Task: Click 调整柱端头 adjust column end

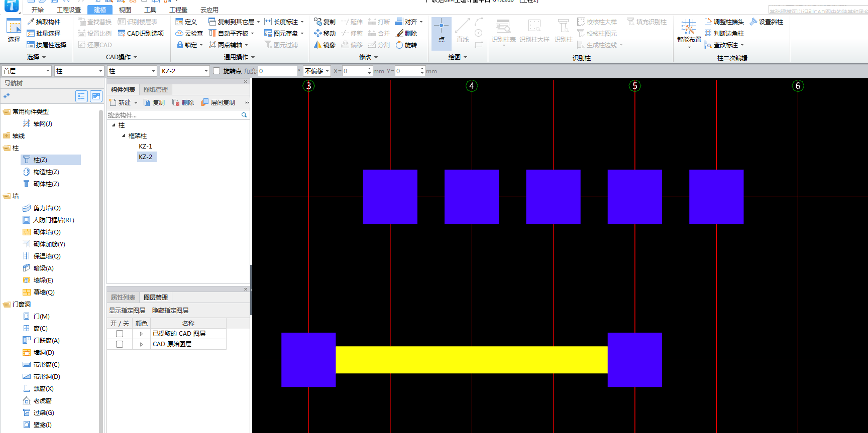Action: (x=724, y=22)
